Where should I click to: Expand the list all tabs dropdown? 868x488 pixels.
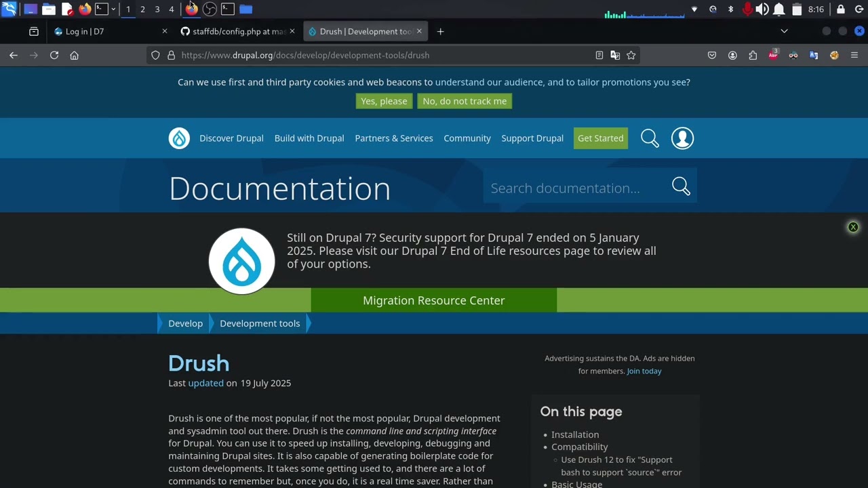[784, 31]
